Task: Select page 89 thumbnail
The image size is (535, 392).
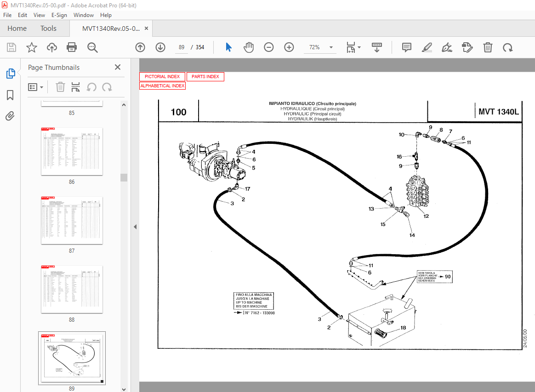Action: click(72, 358)
